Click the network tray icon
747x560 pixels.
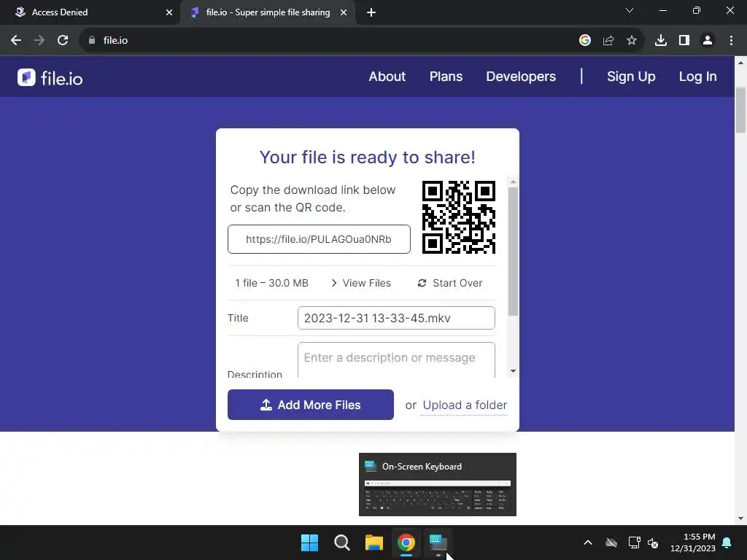click(634, 542)
